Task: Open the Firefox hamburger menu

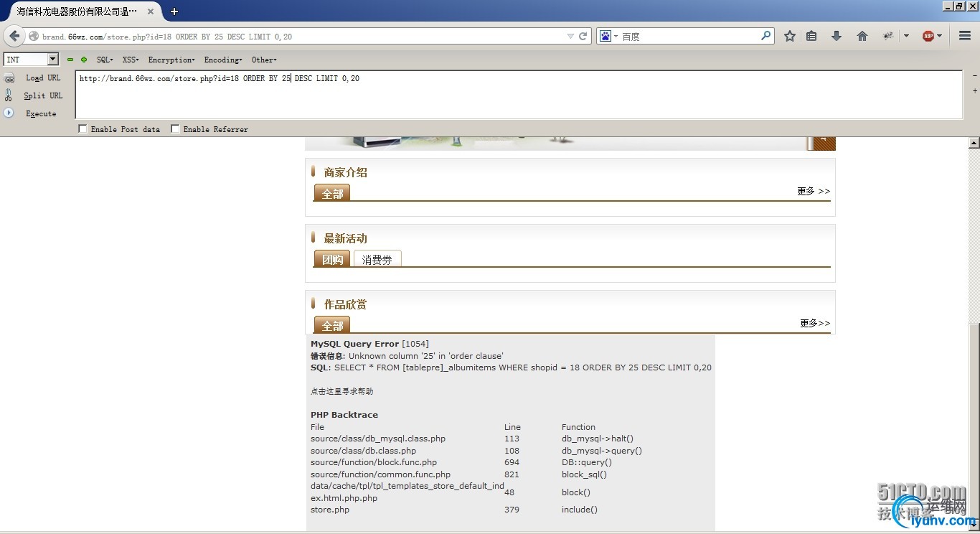Action: click(x=965, y=36)
